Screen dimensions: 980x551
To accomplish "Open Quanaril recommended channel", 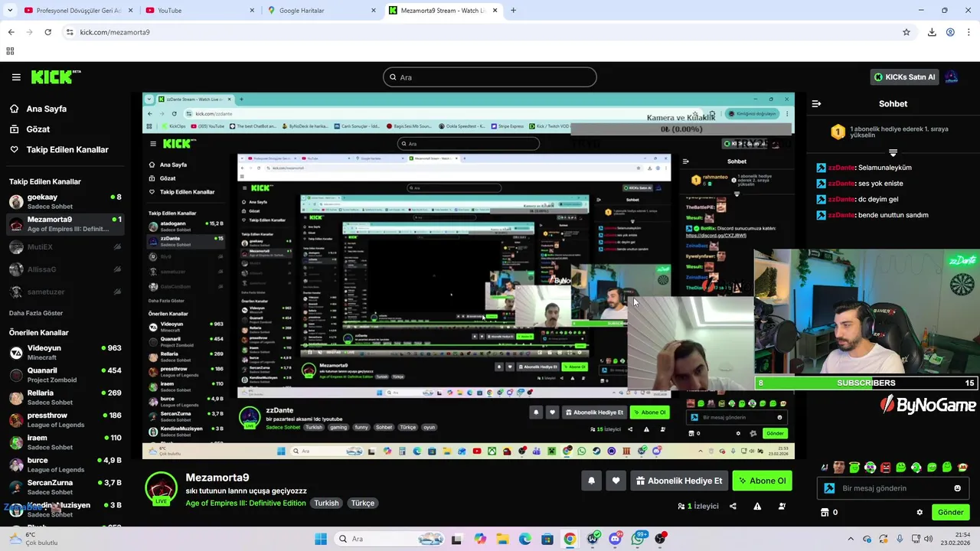I will pos(65,375).
